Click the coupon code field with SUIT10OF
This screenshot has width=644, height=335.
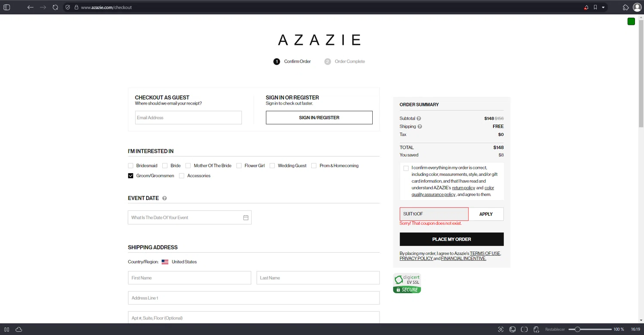[x=434, y=214]
